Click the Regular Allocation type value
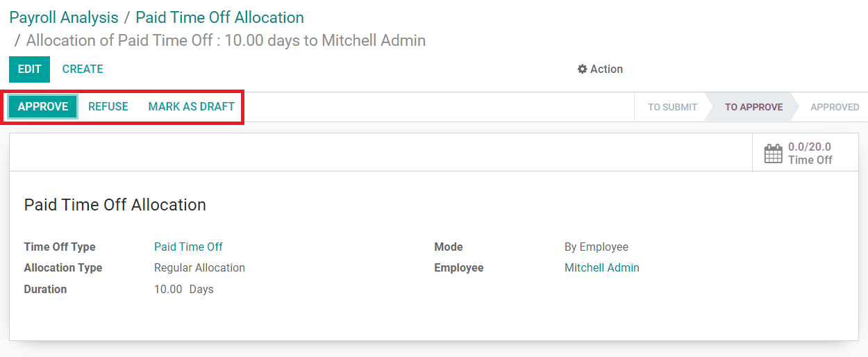 point(199,267)
